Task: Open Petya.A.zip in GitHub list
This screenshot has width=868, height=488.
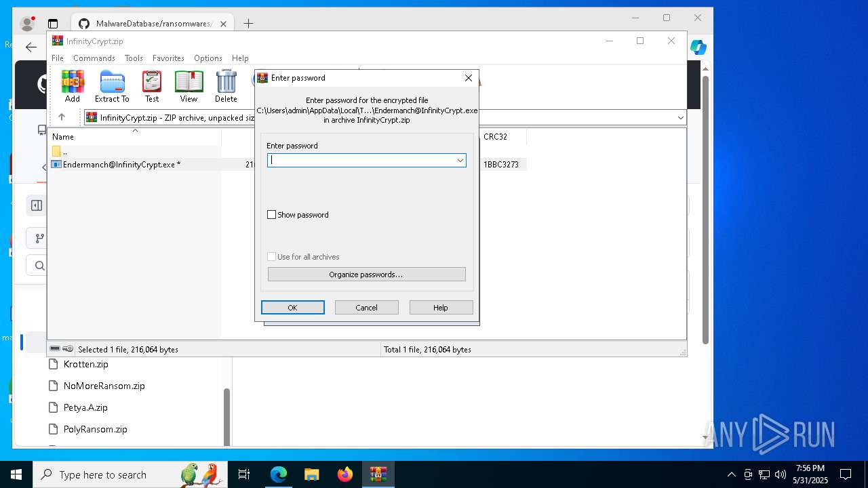Action: point(85,407)
